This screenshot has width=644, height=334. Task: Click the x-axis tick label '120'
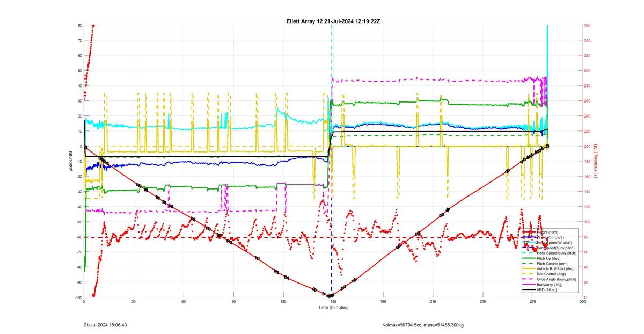(x=283, y=302)
